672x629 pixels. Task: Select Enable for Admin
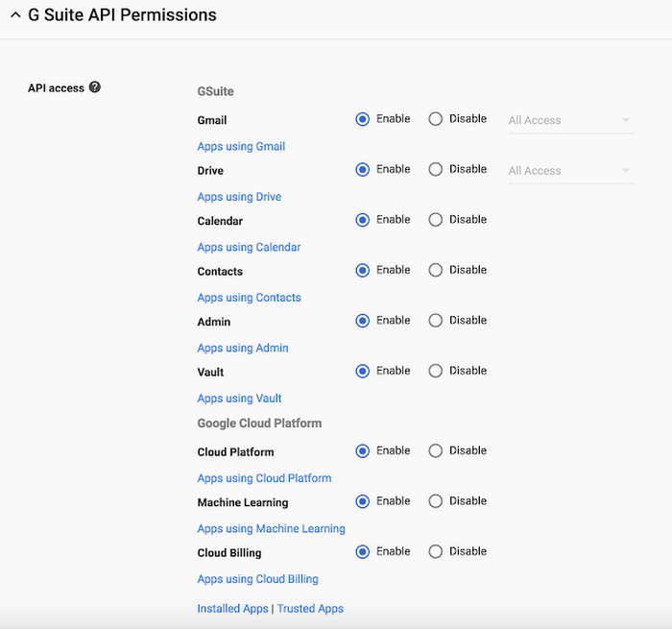pos(363,321)
